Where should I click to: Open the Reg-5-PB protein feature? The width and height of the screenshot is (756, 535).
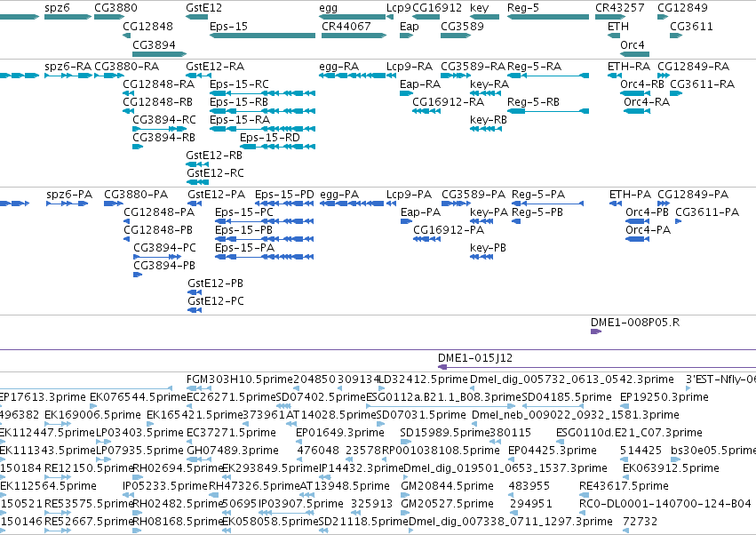pos(516,221)
